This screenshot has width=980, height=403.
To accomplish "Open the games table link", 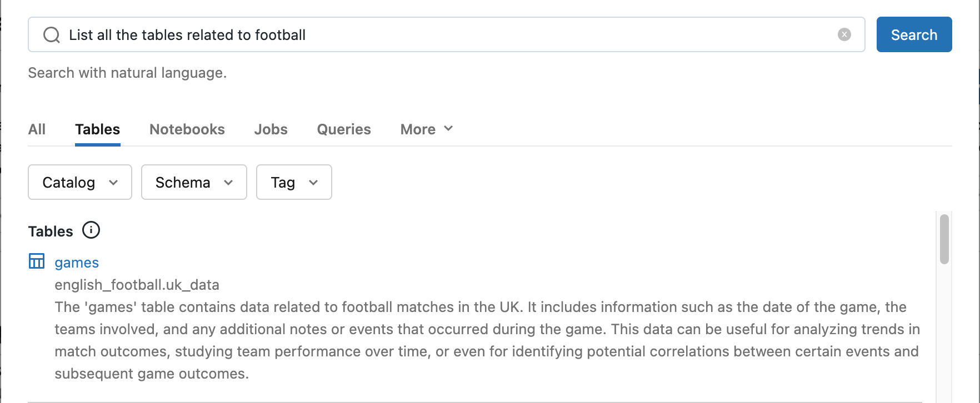I will point(77,263).
